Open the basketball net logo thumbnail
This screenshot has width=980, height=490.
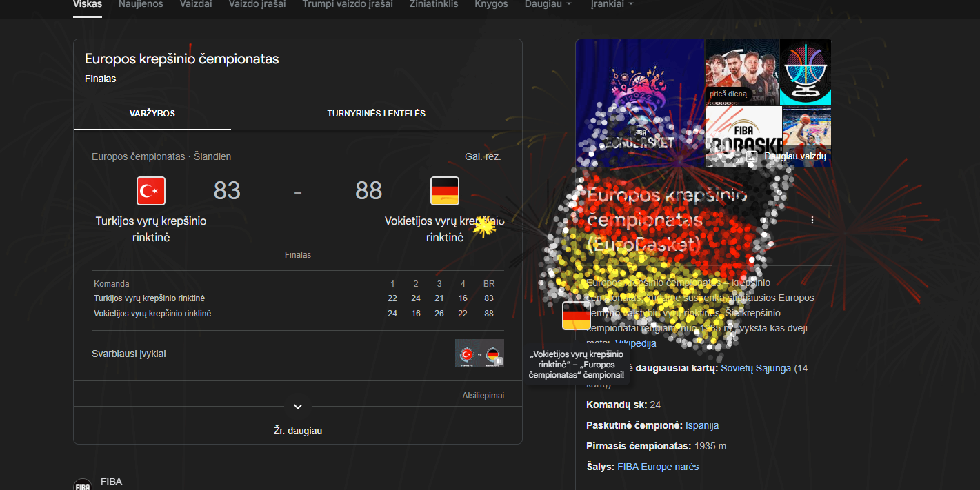pyautogui.click(x=806, y=72)
